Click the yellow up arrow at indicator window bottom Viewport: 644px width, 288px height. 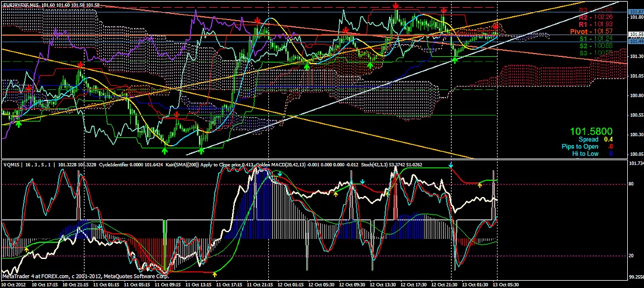tap(215, 274)
